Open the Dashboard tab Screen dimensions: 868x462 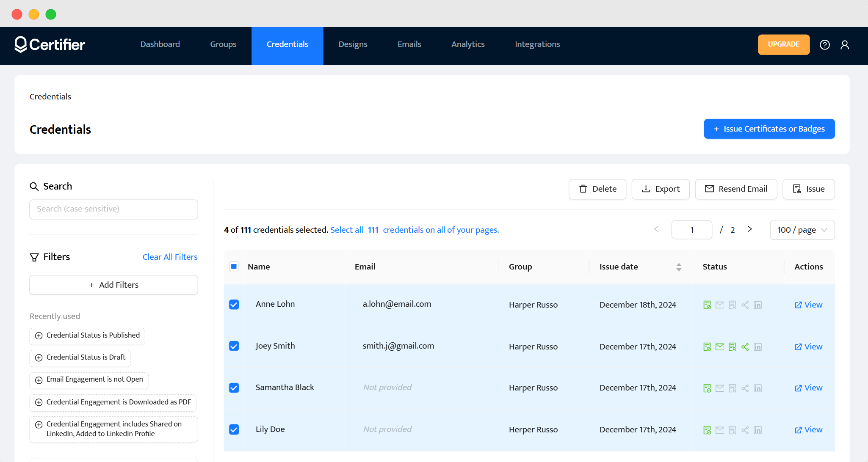pos(160,44)
